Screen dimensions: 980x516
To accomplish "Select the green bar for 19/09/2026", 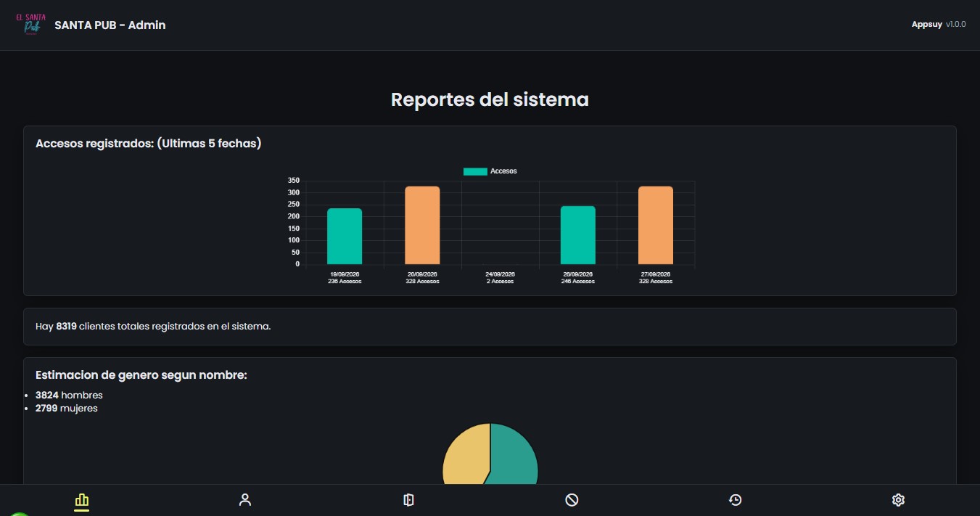I will tap(345, 237).
